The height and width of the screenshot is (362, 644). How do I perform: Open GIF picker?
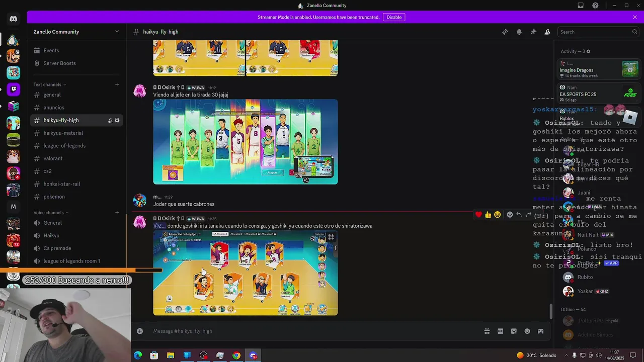coord(501,331)
